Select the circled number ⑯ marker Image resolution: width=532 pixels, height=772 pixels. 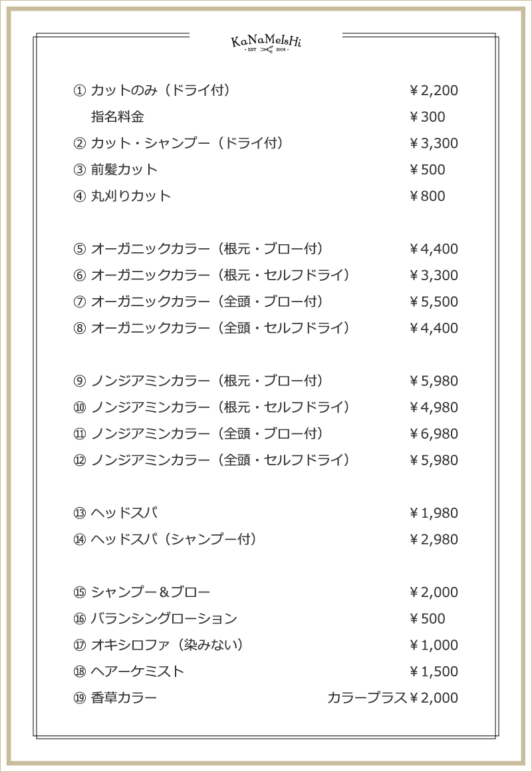tap(79, 619)
